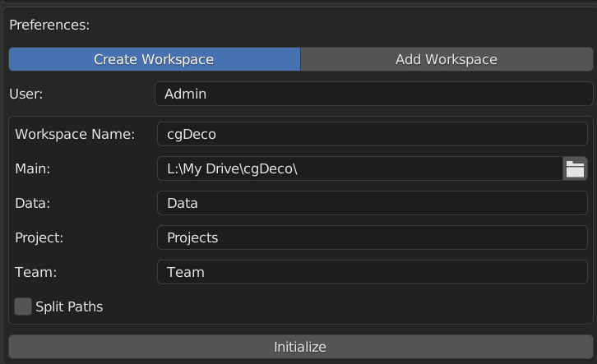Switch to the Add Workspace tab
Viewport: 597px width, 364px height.
coord(447,59)
